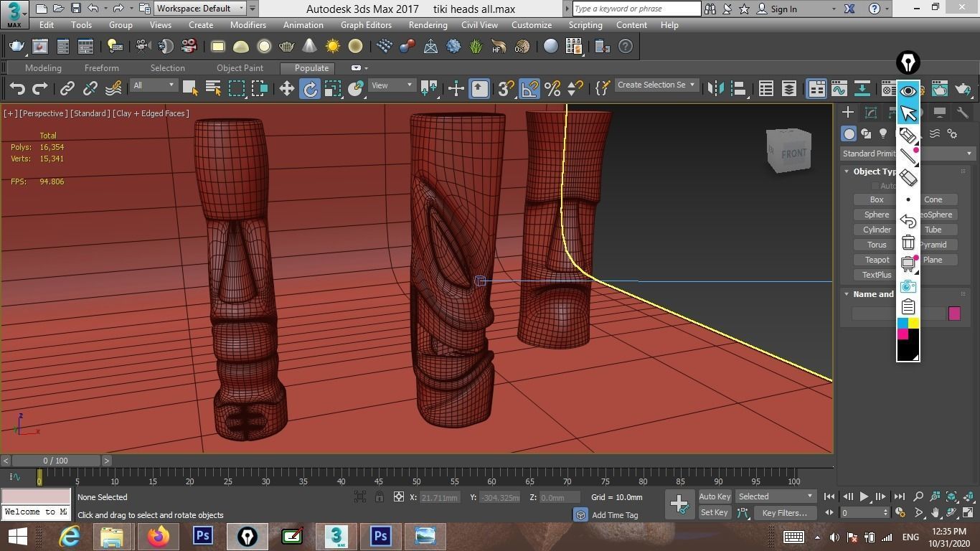Create a Sphere primitive button
This screenshot has height=551, width=980.
coord(876,215)
